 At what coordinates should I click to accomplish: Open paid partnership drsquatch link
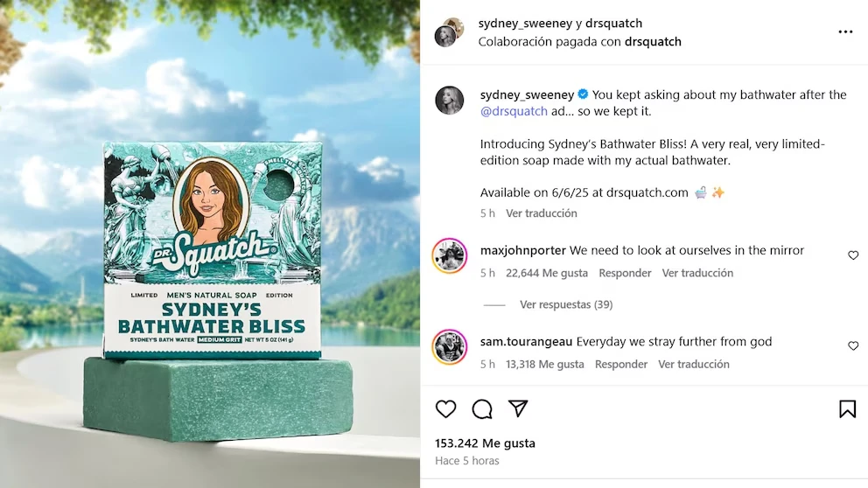[x=653, y=41]
